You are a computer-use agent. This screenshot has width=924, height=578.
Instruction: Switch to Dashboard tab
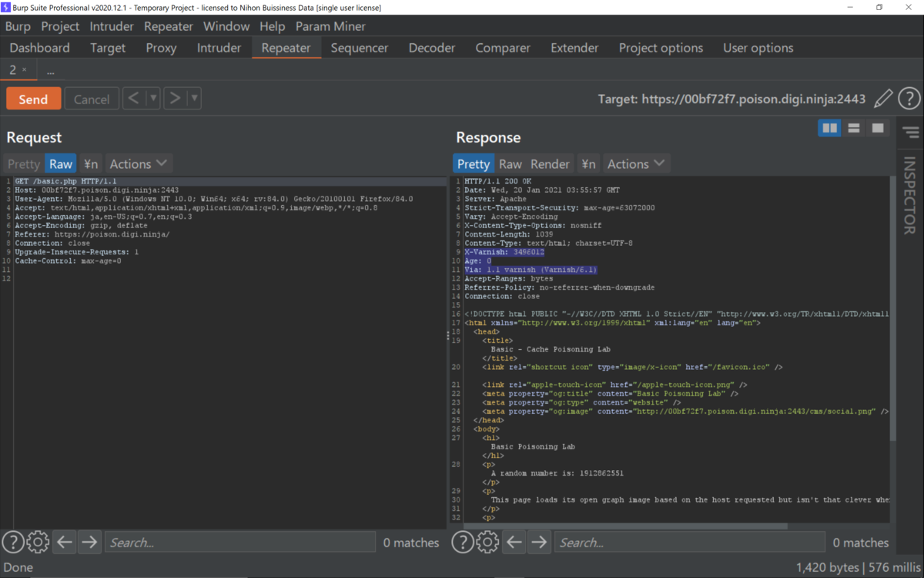(x=39, y=48)
